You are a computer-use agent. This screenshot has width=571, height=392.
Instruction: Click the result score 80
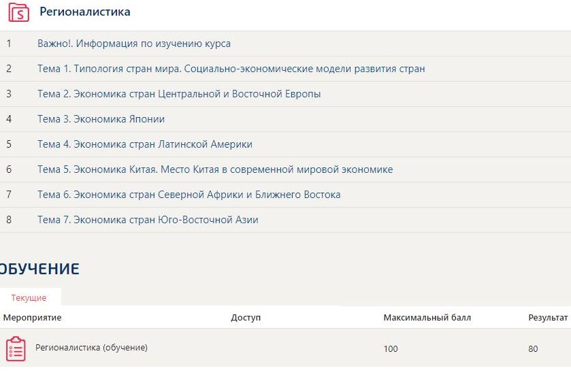click(x=533, y=349)
